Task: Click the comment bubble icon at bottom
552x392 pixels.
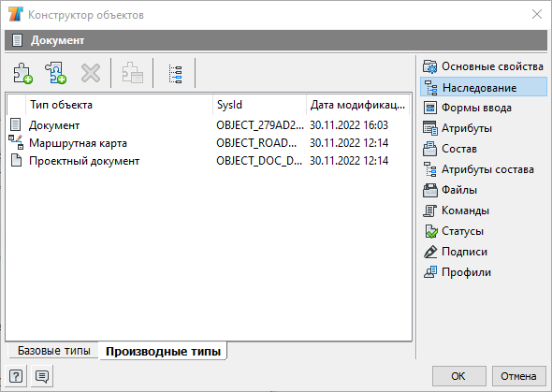Action: tap(42, 376)
